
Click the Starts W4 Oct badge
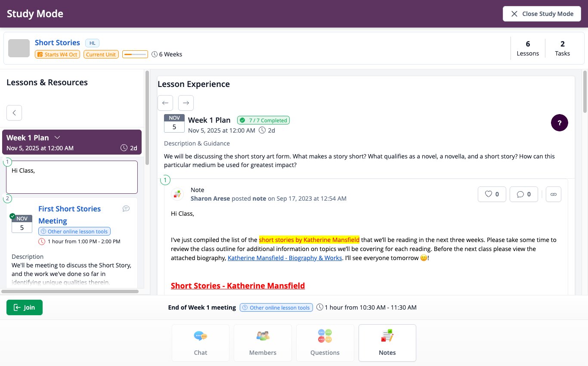58,54
